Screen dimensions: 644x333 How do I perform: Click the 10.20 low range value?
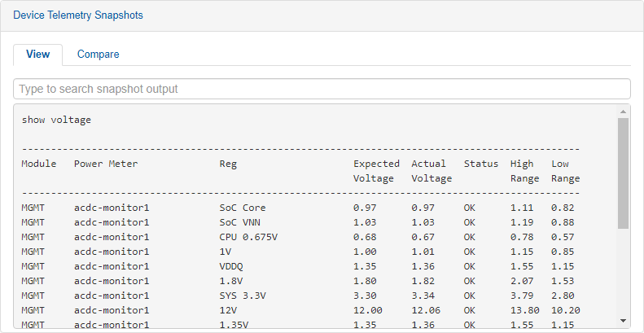pos(565,310)
